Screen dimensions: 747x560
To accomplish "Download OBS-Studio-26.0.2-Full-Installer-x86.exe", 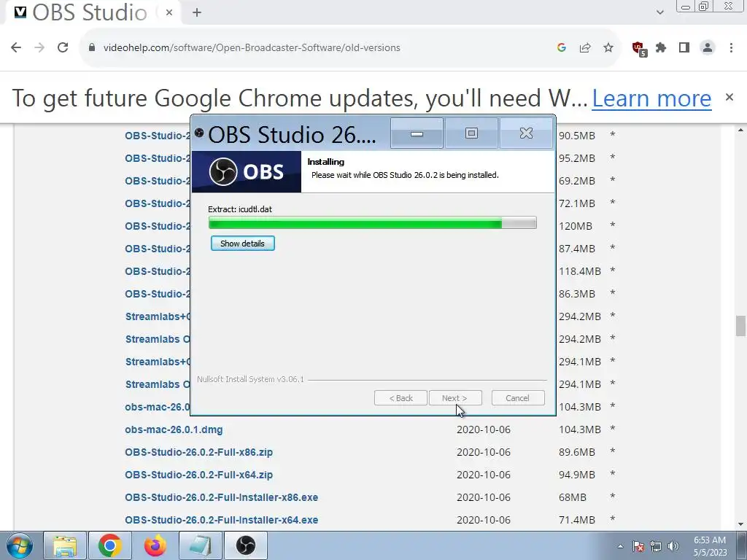I will coord(222,497).
